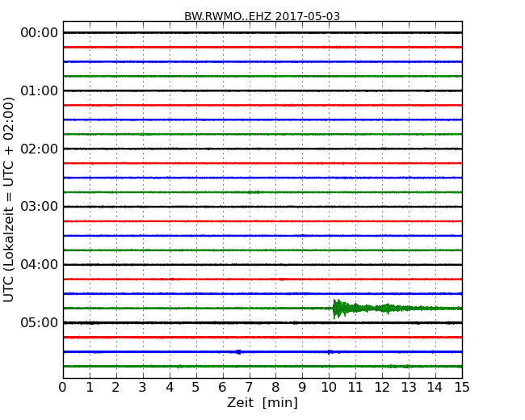
Task: Click the black trace at 05:00
Action: (262, 323)
